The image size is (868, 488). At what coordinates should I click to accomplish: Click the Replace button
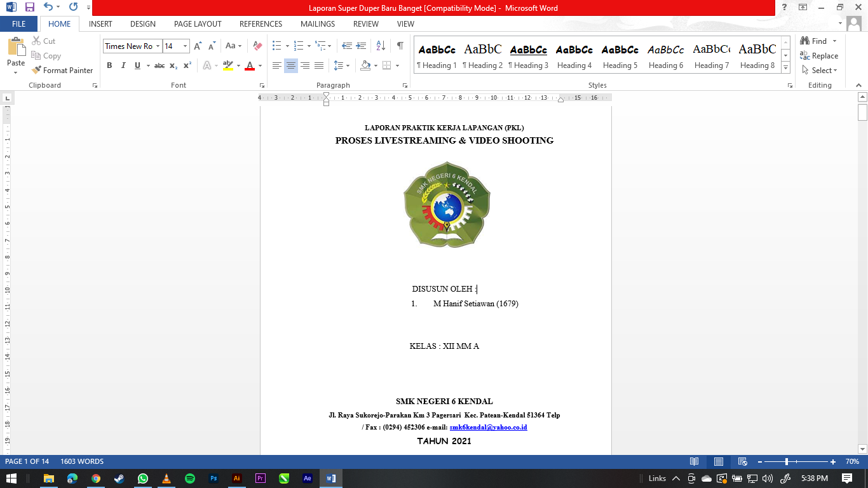[820, 55]
